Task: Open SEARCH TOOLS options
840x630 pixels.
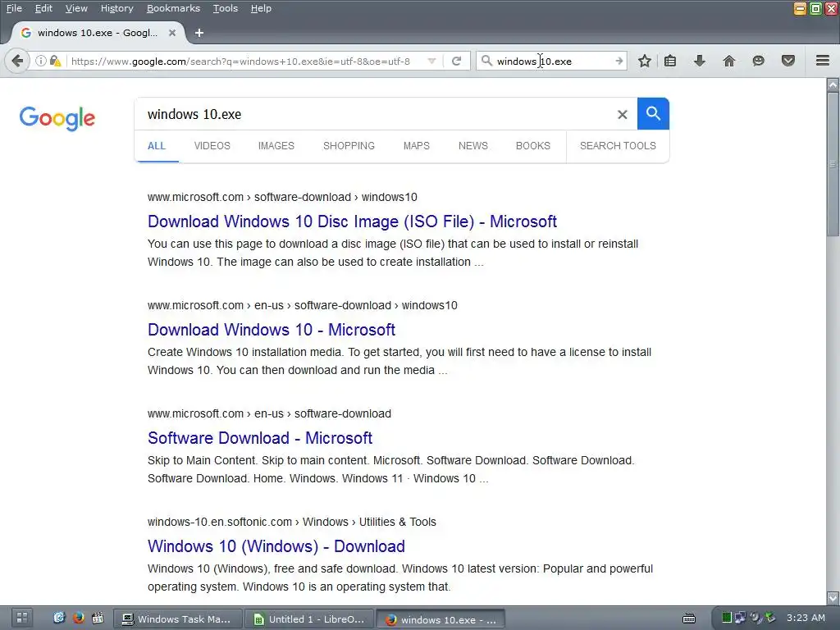Action: click(x=618, y=146)
